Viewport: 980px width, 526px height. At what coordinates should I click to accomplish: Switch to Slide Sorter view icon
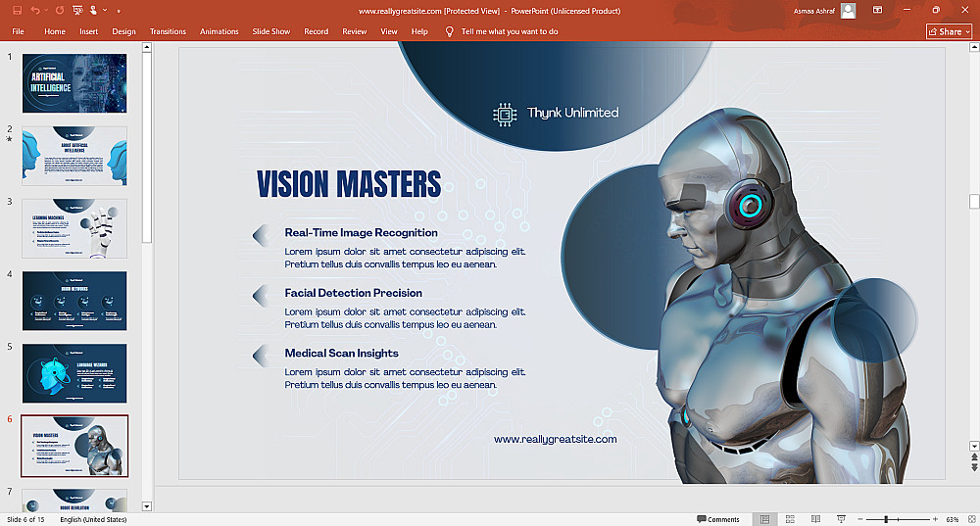click(x=790, y=519)
